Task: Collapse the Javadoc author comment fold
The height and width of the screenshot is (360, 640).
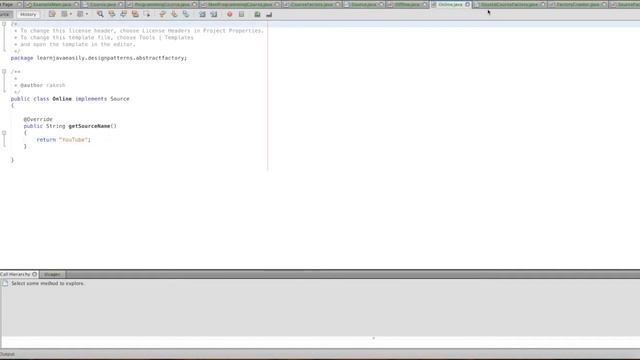Action: click(x=4, y=71)
